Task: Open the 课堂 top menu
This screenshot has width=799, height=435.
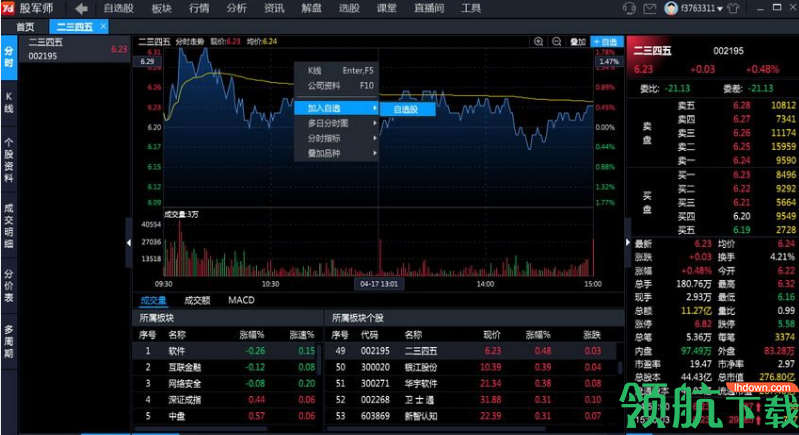Action: pos(386,8)
